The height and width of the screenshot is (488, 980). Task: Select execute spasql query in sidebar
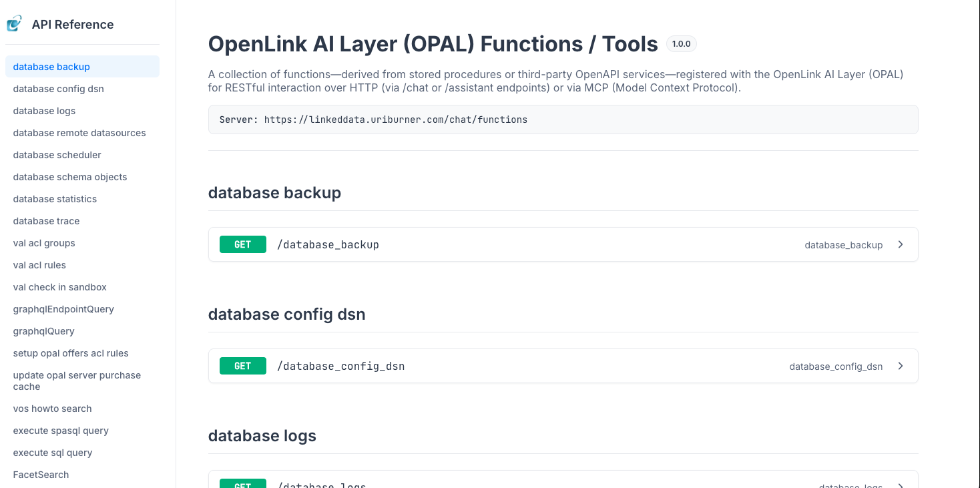[x=82, y=431]
